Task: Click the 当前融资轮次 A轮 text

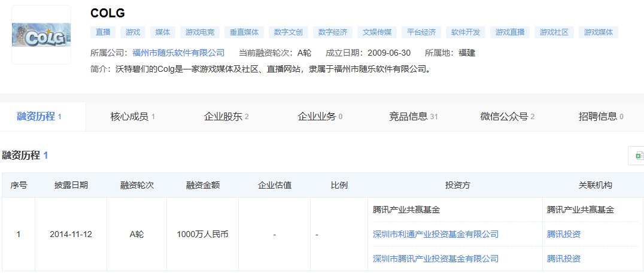Action: point(275,53)
